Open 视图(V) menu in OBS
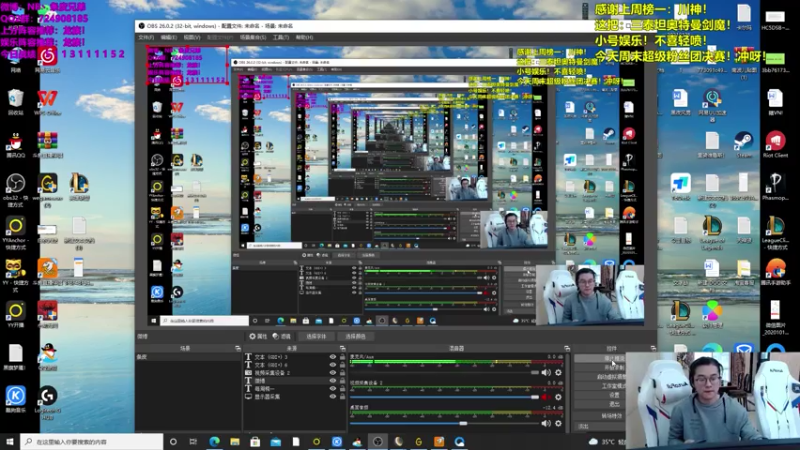The image size is (800, 450). (x=192, y=37)
